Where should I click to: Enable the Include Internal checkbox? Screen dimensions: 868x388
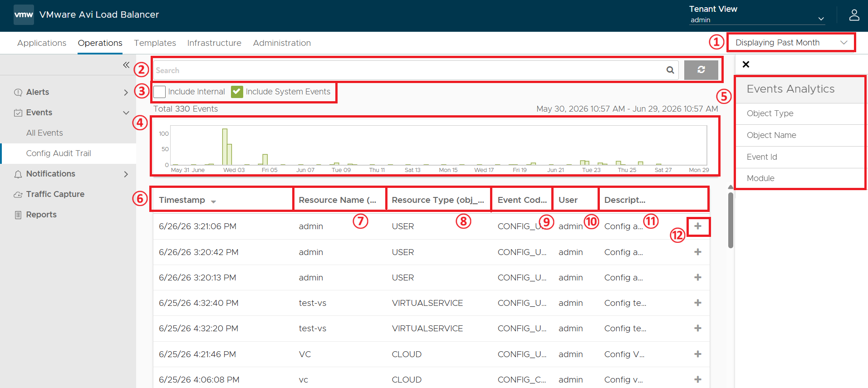click(x=159, y=92)
